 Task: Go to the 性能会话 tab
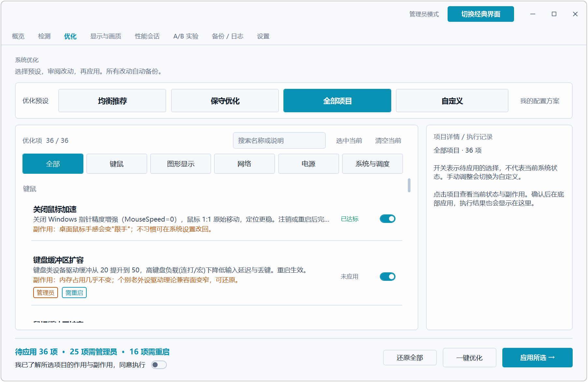coord(147,36)
